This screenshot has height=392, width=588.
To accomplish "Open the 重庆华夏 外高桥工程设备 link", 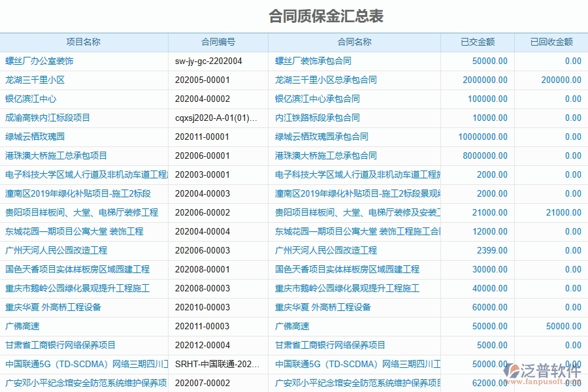I will [x=52, y=307].
